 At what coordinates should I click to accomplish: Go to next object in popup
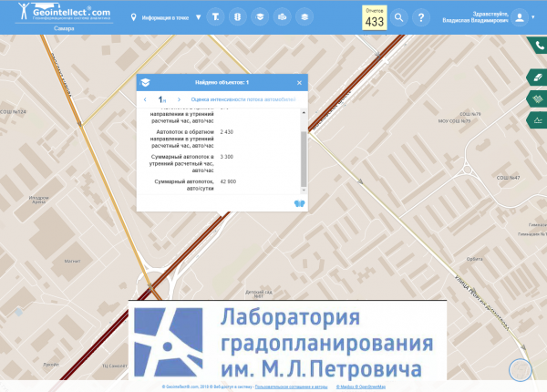[x=179, y=99]
